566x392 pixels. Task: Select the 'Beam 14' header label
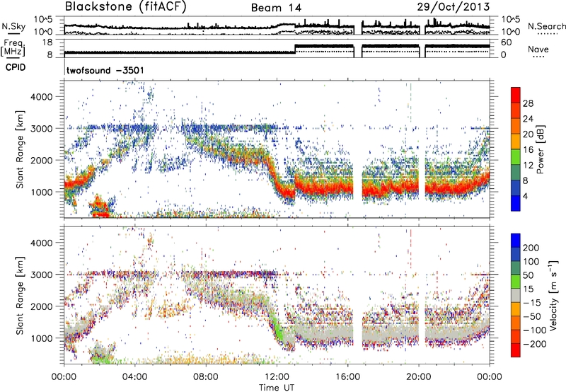276,8
